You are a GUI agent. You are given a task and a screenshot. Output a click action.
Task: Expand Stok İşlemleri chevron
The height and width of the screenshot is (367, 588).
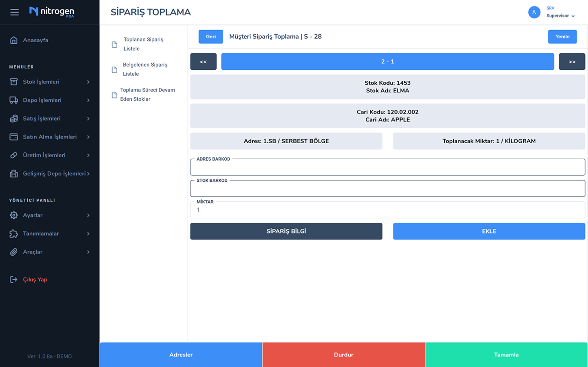pos(88,82)
